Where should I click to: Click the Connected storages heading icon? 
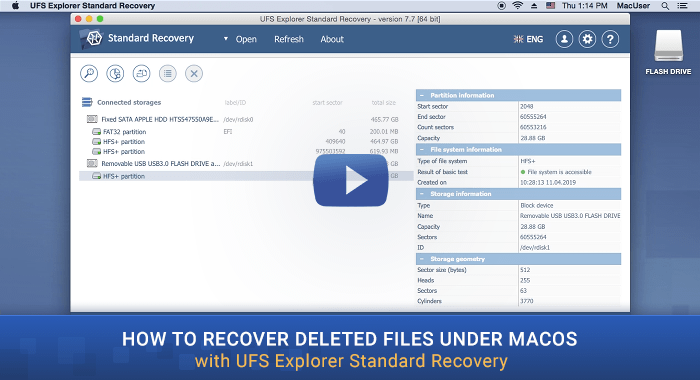[87, 102]
